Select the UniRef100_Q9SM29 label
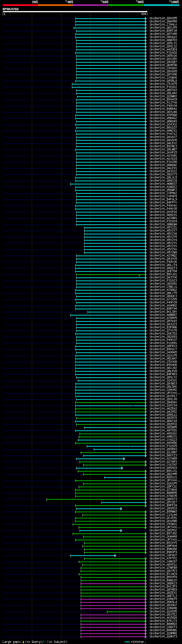The height and width of the screenshot is (644, 182). (163, 468)
